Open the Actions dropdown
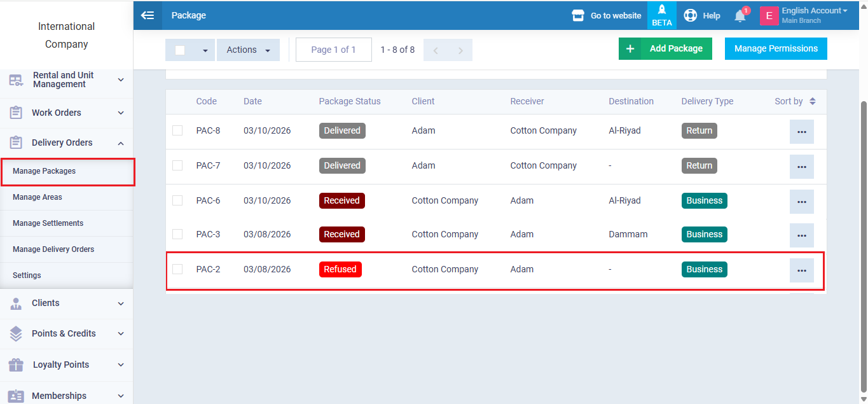Image resolution: width=868 pixels, height=404 pixels. [248, 50]
